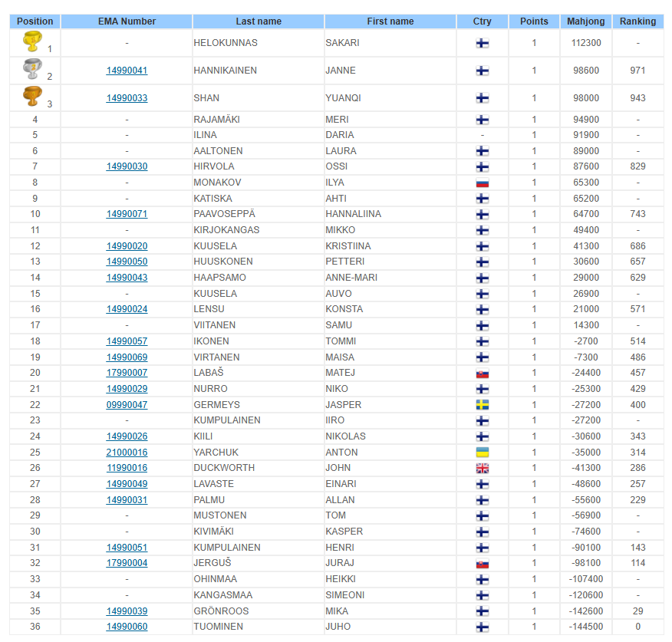The height and width of the screenshot is (642, 672).
Task: Open EMA number 09990047 for GERMEYS
Action: [127, 404]
